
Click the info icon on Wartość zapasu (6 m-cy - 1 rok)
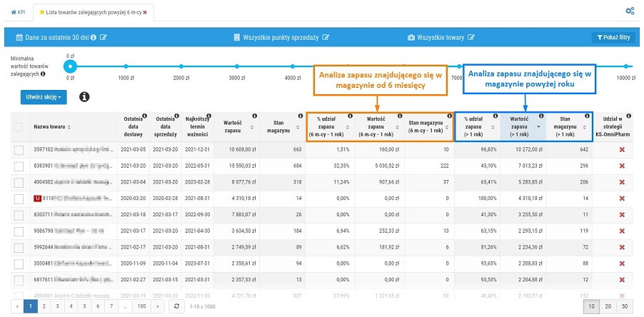(400, 116)
